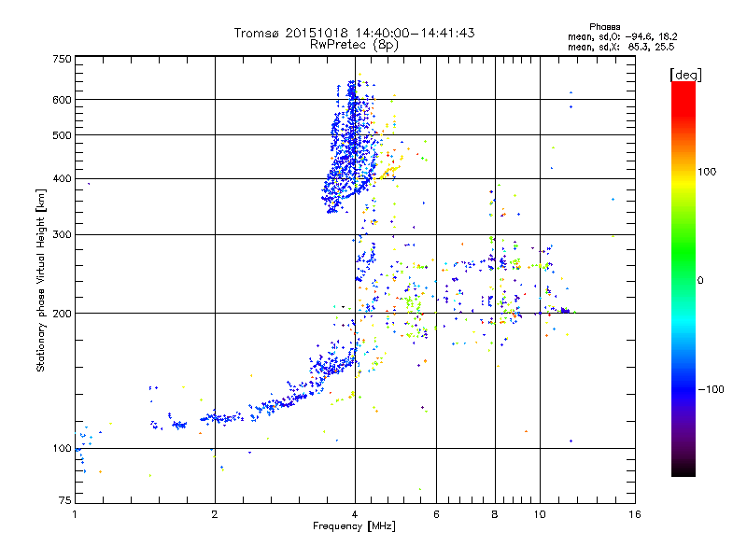Click the x-axis label '2'
Viewport: 747px width, 560px height.
pyautogui.click(x=215, y=514)
